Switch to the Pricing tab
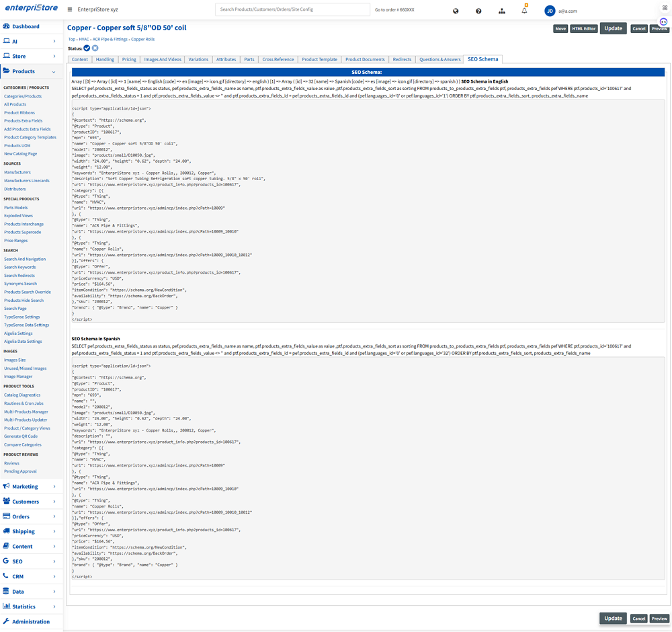This screenshot has height=632, width=672. [x=129, y=59]
